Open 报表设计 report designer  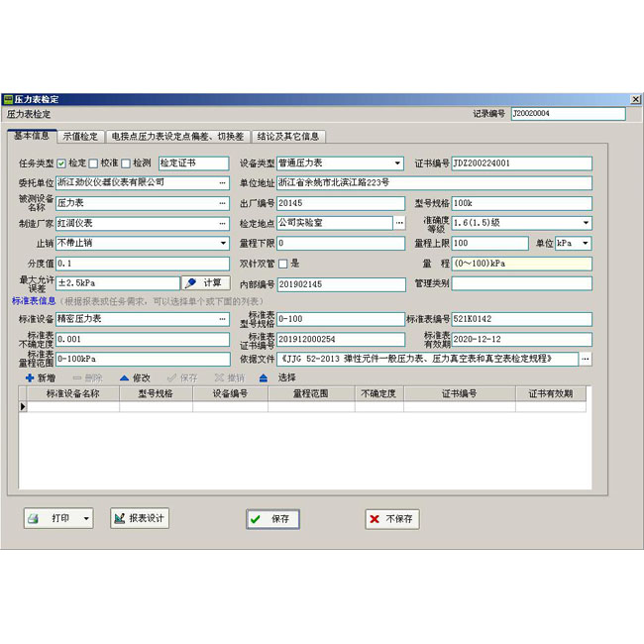(x=140, y=518)
